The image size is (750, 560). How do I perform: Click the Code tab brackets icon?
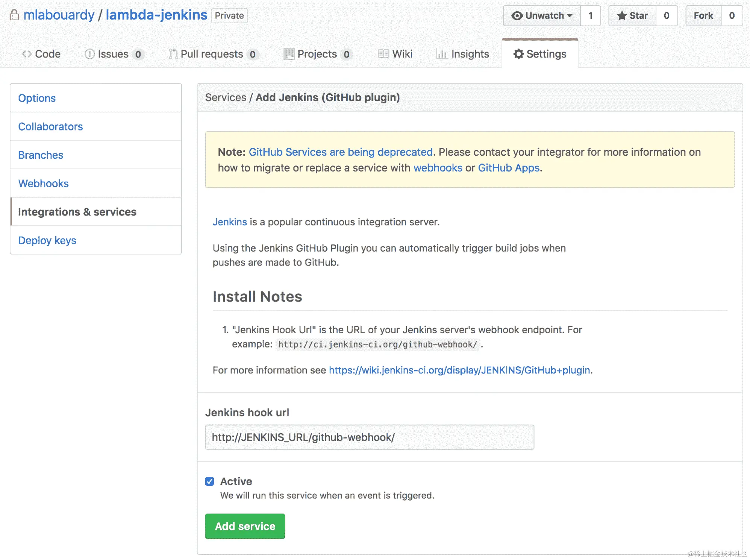click(x=27, y=54)
